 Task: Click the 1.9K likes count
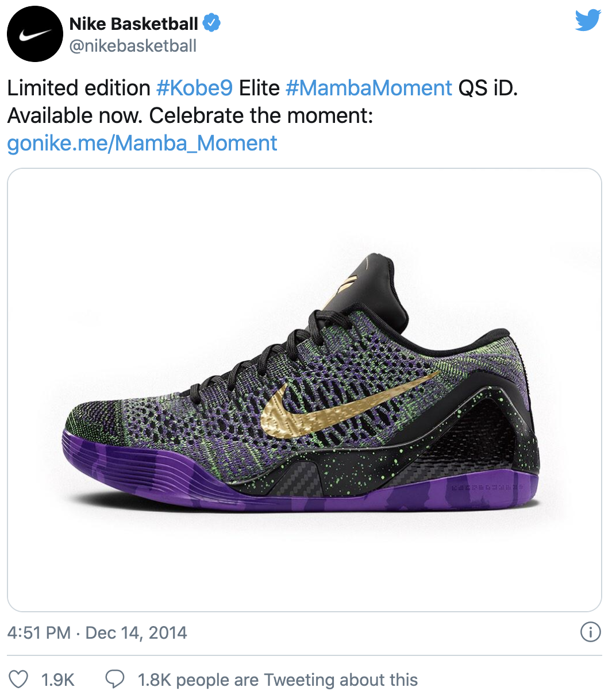[58, 680]
